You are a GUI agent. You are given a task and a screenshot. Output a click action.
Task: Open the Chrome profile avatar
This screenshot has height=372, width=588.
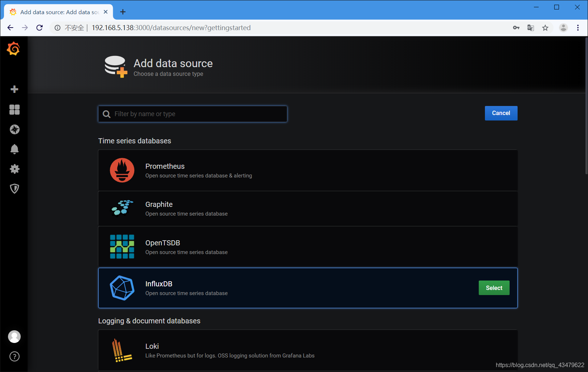pyautogui.click(x=563, y=28)
